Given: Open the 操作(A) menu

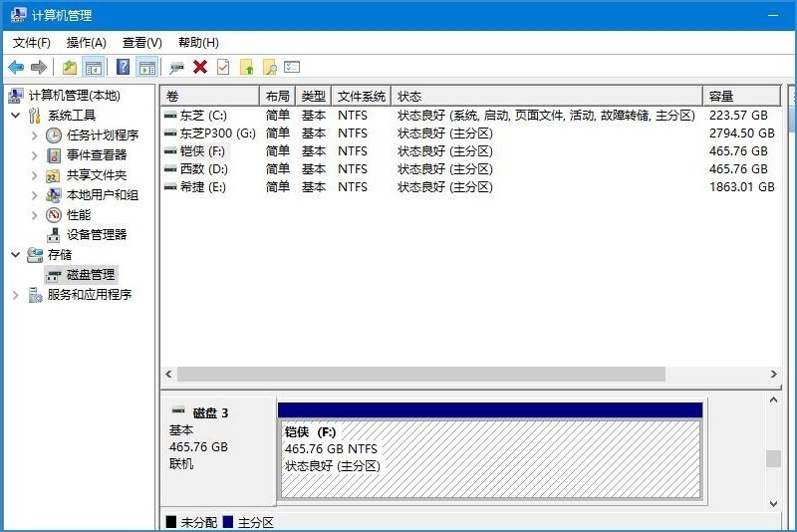Looking at the screenshot, I should pos(87,43).
